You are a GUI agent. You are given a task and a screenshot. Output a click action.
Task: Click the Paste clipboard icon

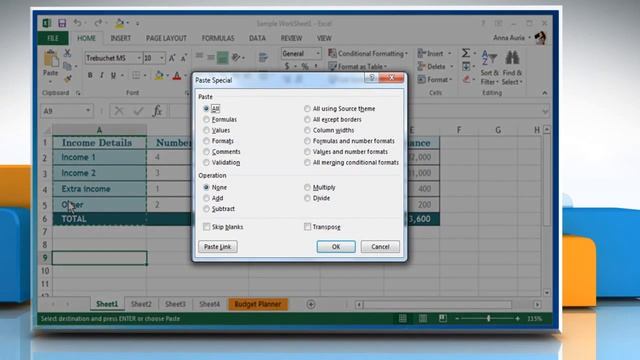click(x=51, y=59)
